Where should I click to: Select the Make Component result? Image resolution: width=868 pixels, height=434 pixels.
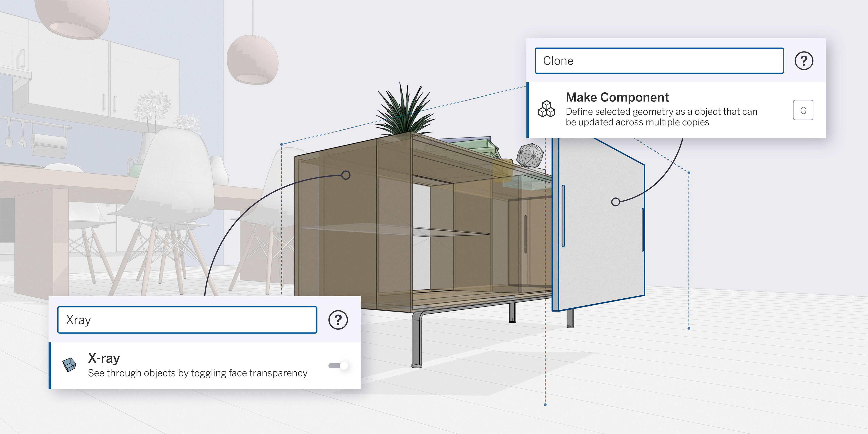tap(676, 110)
